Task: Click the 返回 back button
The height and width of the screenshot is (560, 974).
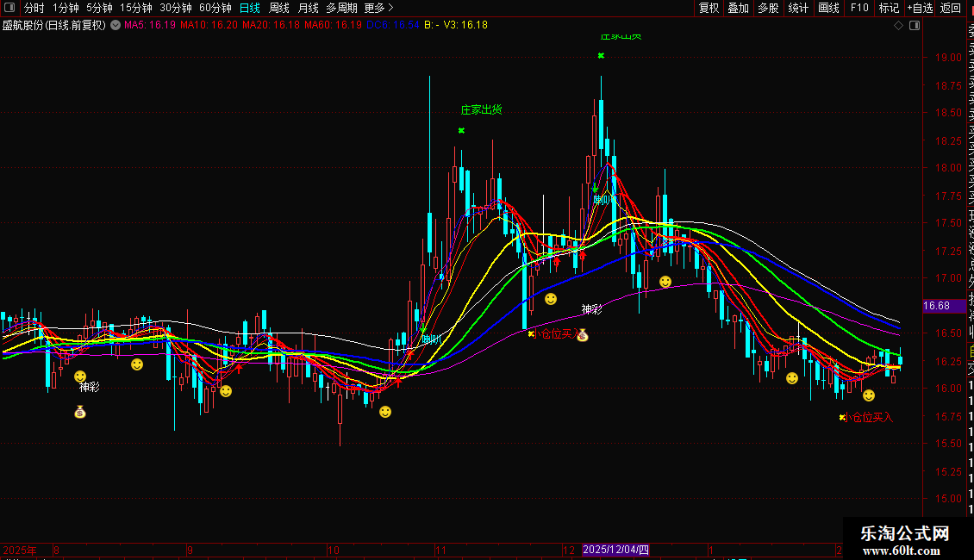Action: coord(951,8)
